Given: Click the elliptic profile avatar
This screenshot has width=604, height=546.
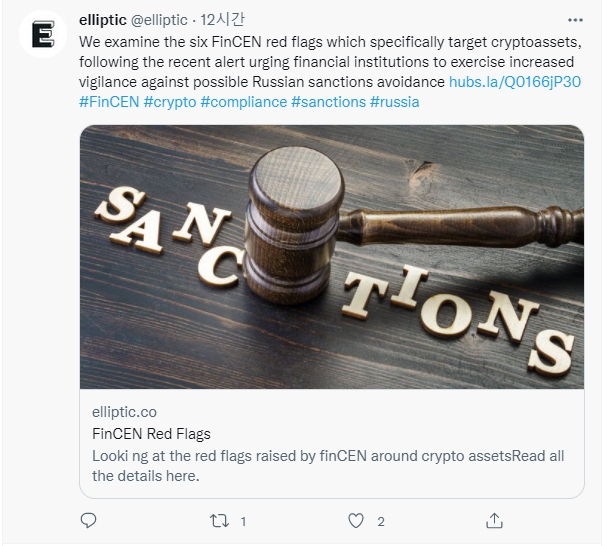Looking at the screenshot, I should pos(44,36).
